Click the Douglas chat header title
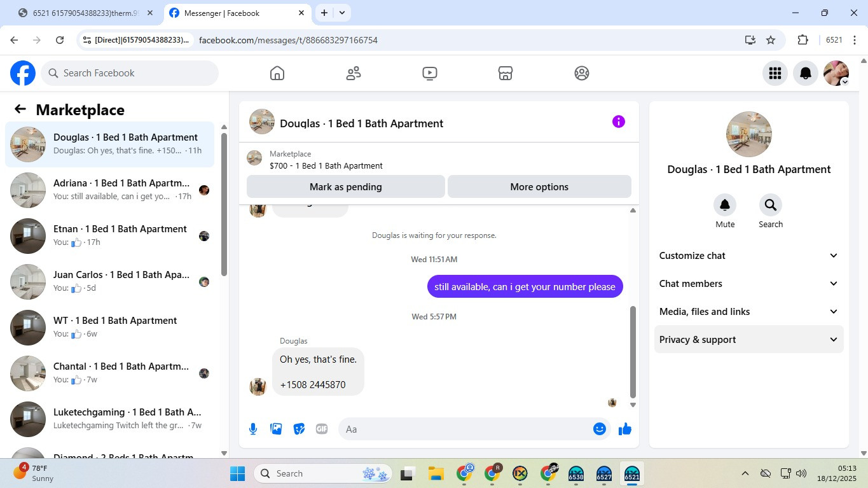868x488 pixels. [362, 123]
